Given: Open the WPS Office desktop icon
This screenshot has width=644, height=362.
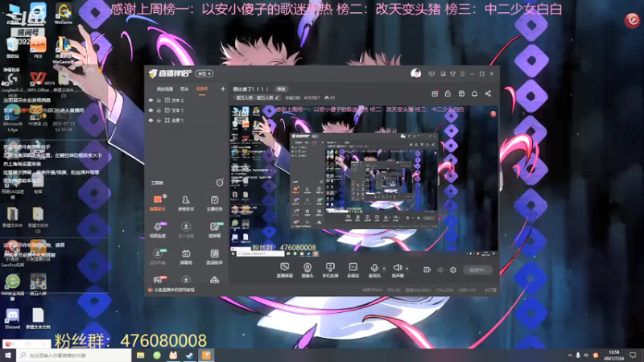Looking at the screenshot, I should pyautogui.click(x=38, y=81).
